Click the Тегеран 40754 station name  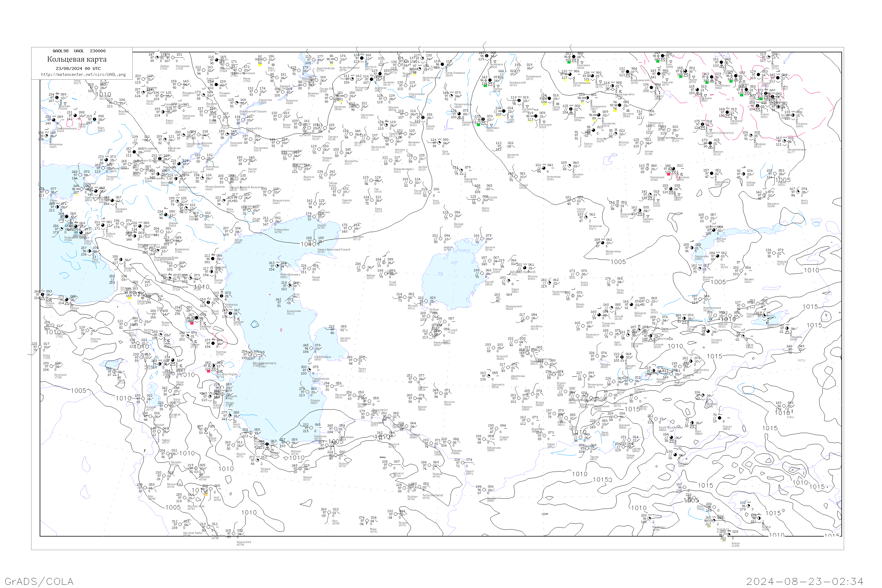(x=265, y=470)
